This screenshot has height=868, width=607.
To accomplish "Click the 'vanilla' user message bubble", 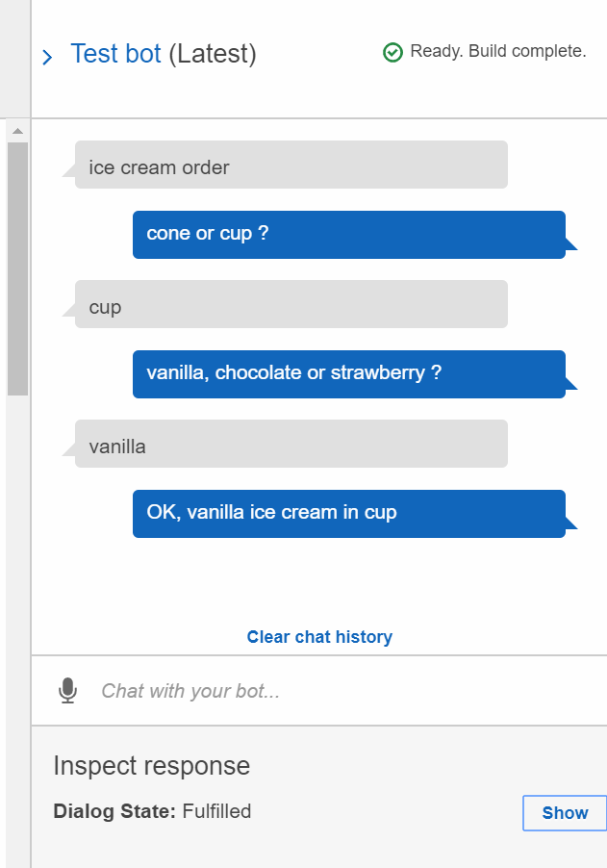I will tap(291, 444).
